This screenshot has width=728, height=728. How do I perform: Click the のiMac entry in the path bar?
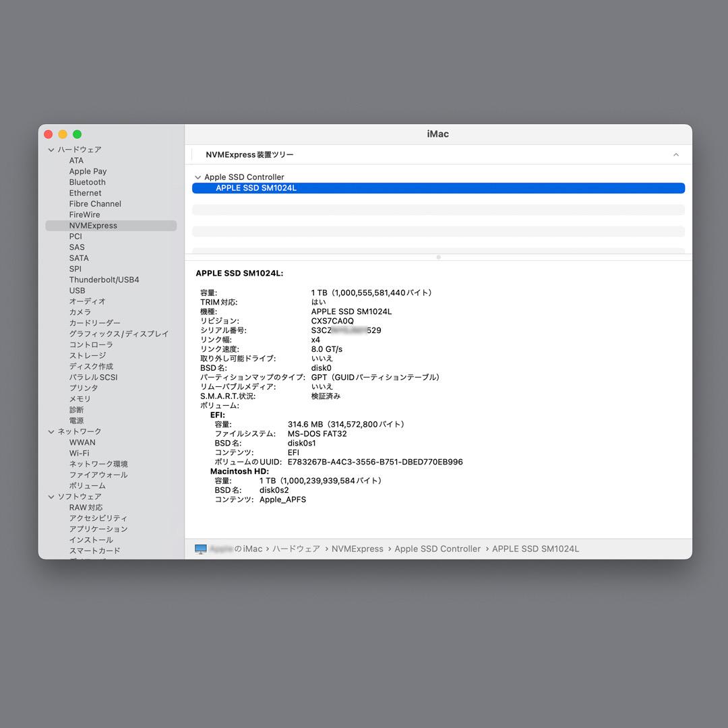[x=237, y=549]
